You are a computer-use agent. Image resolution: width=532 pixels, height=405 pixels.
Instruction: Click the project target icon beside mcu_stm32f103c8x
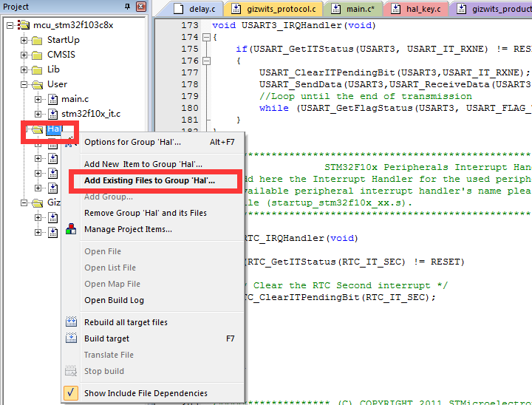tap(24, 25)
